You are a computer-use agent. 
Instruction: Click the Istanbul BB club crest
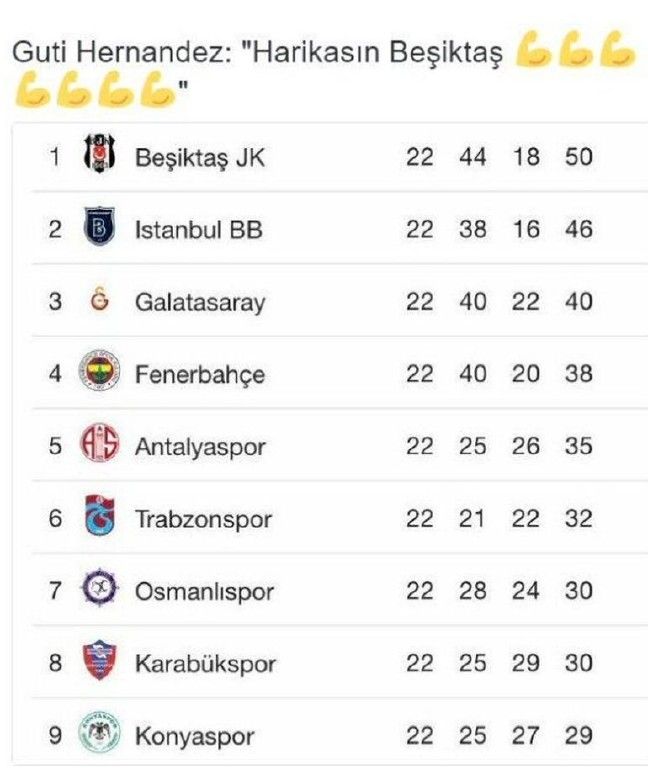pyautogui.click(x=99, y=229)
